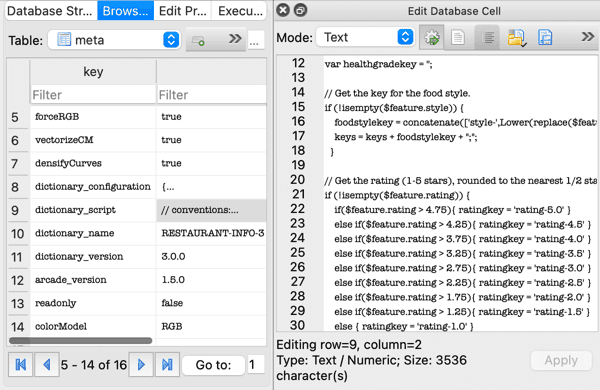Viewport: 600px width, 390px height.
Task: Select the arcade_version key cell
Action: pos(93,280)
